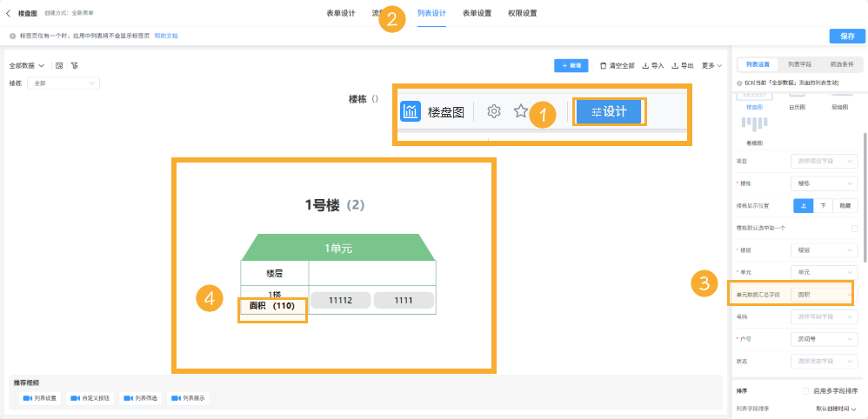Open the 单元数据汇总字段 dropdown showing 面积
Viewport: 868px width, 419px height.
coord(825,295)
